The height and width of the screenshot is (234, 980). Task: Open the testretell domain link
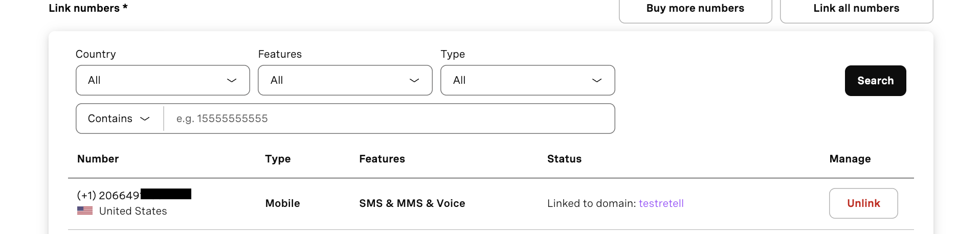coord(661,203)
